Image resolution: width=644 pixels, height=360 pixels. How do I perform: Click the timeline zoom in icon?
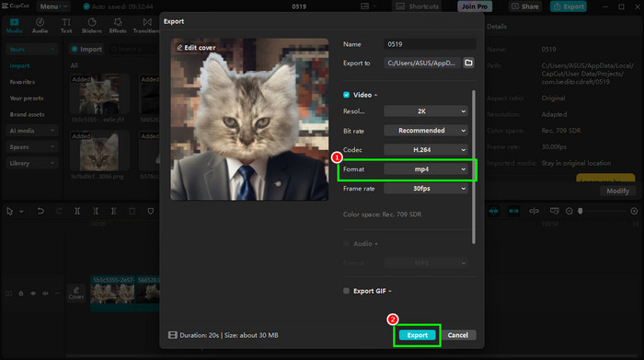pyautogui.click(x=634, y=211)
